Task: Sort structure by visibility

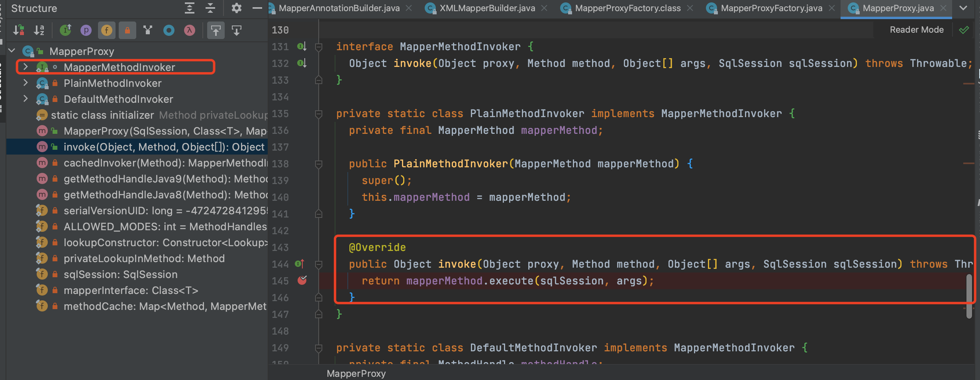Action: click(x=19, y=30)
